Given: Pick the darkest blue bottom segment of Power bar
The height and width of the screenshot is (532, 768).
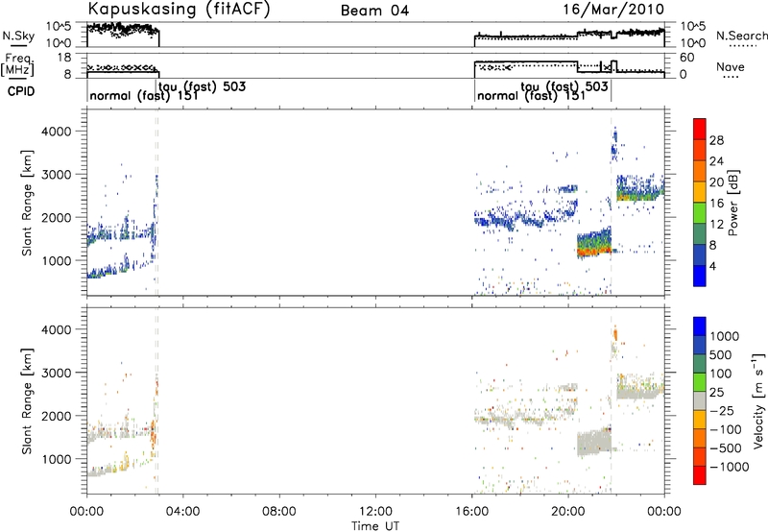Looking at the screenshot, I should point(700,276).
